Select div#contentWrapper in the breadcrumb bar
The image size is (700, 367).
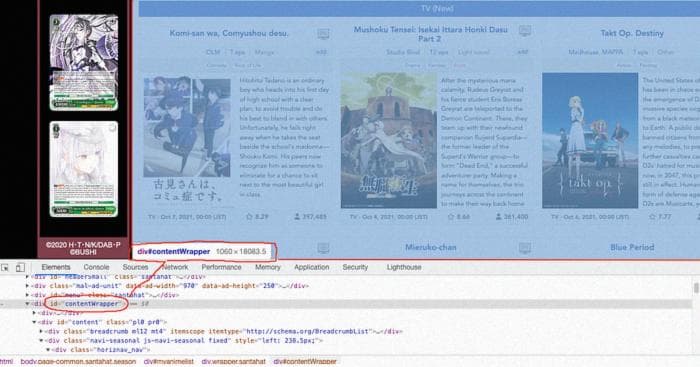tap(305, 362)
